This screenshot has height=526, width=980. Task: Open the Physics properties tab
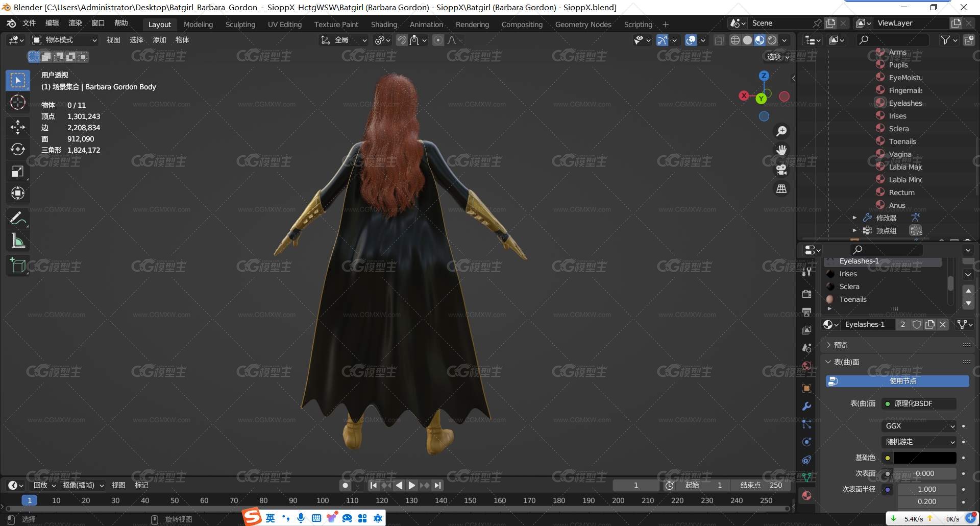click(x=806, y=442)
